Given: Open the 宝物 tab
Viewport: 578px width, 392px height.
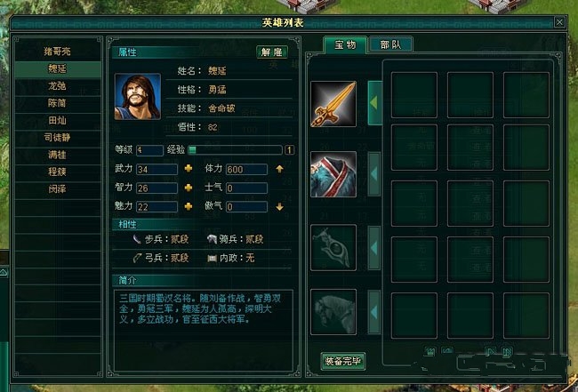Looking at the screenshot, I should click(x=345, y=45).
